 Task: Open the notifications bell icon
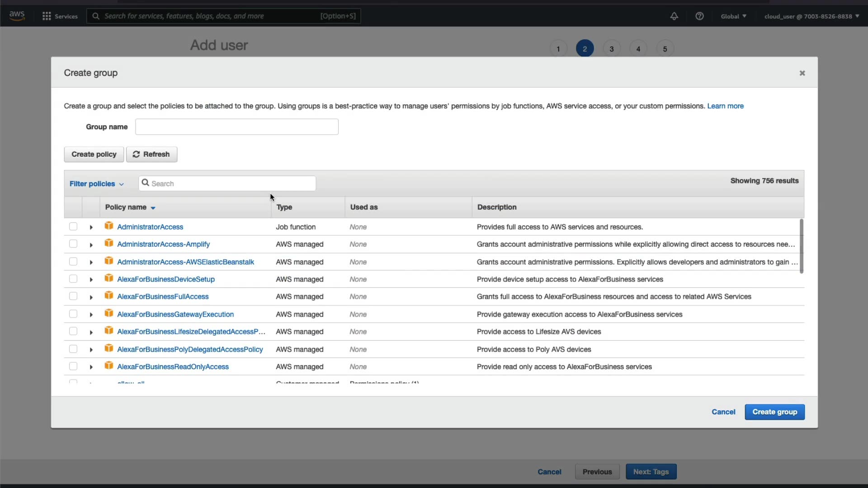coord(674,16)
